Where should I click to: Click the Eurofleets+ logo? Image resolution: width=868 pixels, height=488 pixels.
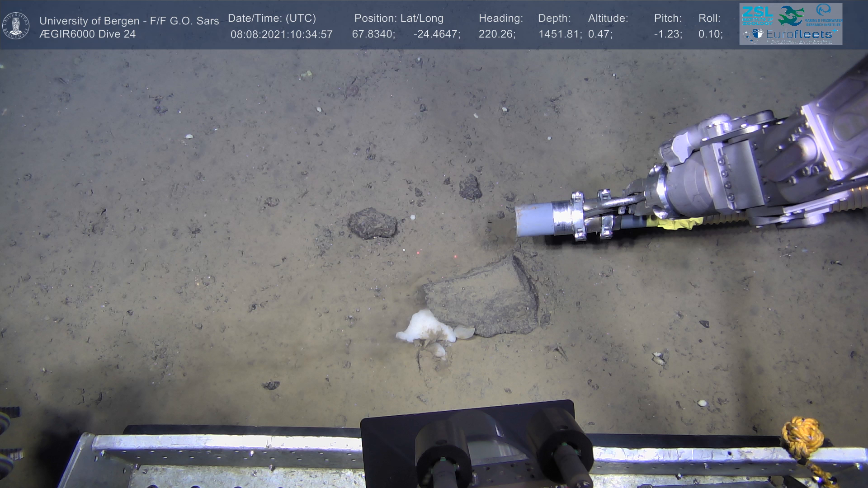point(798,34)
